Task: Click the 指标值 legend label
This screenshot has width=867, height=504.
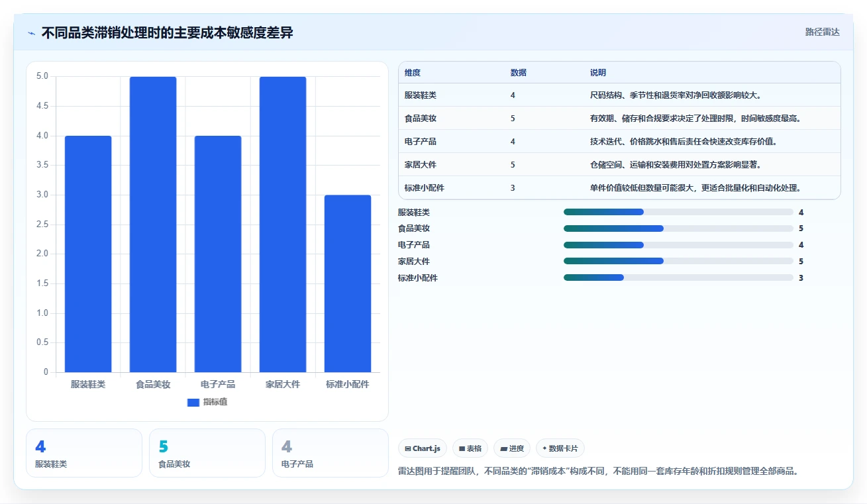Action: [x=215, y=402]
